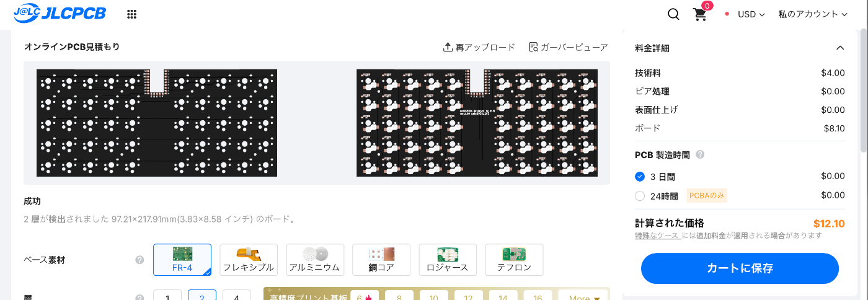Open the shopping cart icon
868x300 pixels.
(700, 15)
